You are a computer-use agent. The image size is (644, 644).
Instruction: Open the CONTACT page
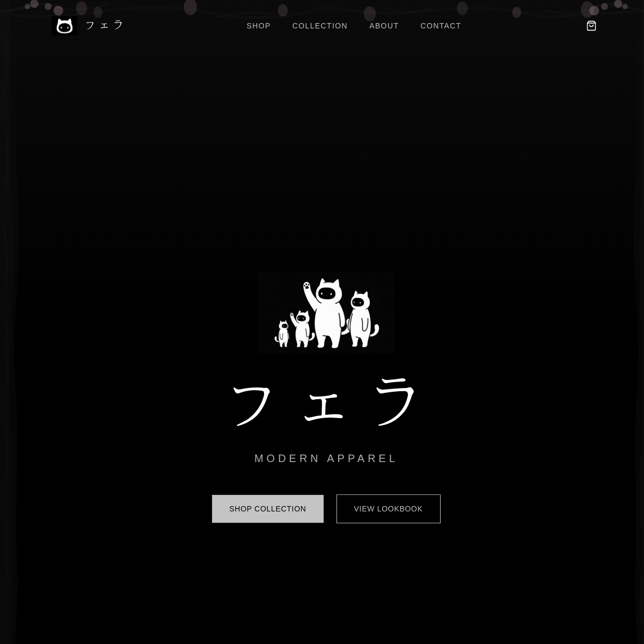(441, 26)
